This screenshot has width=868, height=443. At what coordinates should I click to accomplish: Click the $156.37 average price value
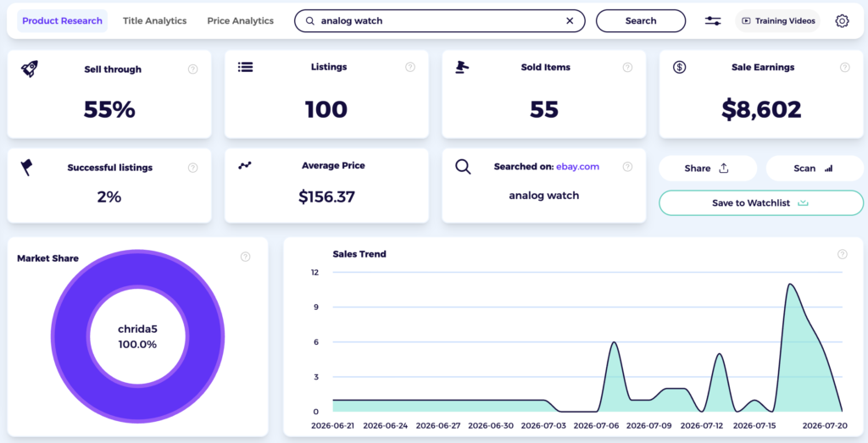point(326,197)
